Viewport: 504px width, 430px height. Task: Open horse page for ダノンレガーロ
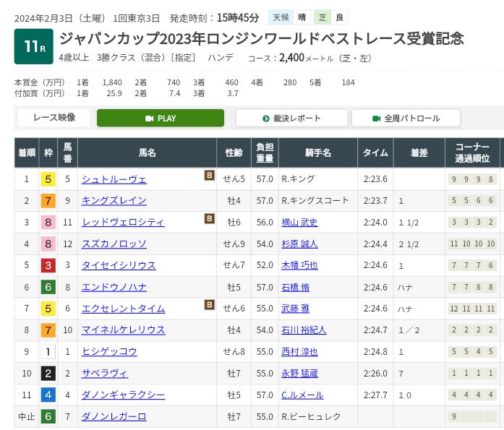tap(114, 416)
